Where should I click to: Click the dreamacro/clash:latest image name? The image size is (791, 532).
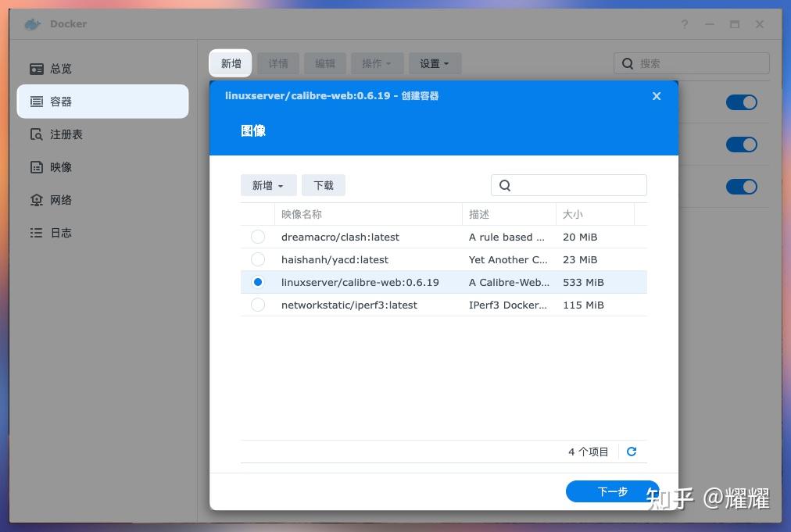point(340,237)
